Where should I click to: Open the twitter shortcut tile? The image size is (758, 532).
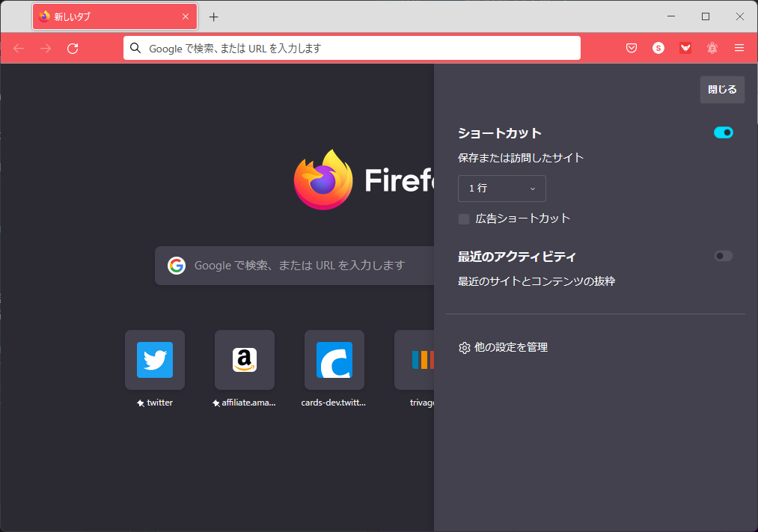pos(155,360)
